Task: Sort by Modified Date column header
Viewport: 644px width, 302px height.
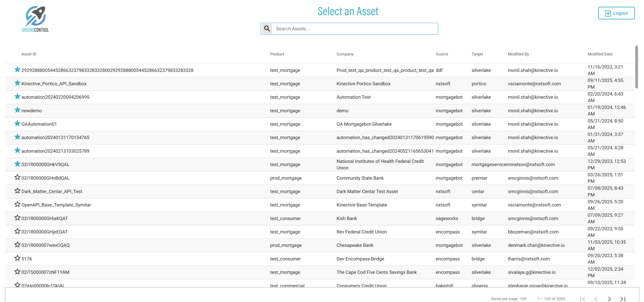Action: tap(600, 54)
